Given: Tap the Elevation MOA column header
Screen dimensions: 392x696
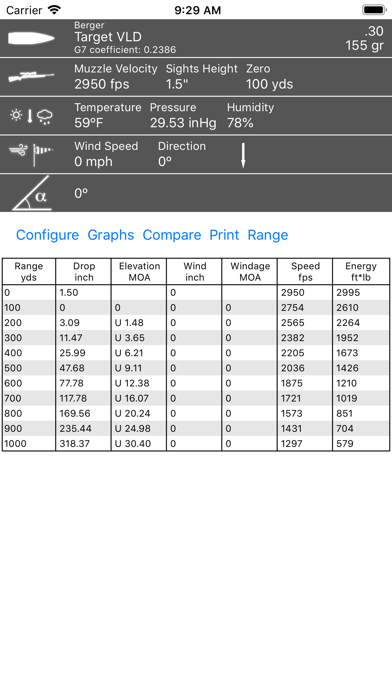Looking at the screenshot, I should (139, 272).
